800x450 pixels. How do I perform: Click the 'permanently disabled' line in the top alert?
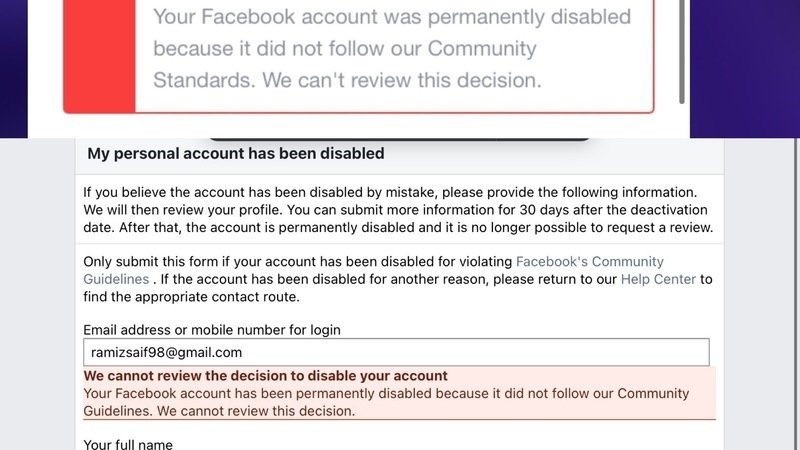[392, 17]
